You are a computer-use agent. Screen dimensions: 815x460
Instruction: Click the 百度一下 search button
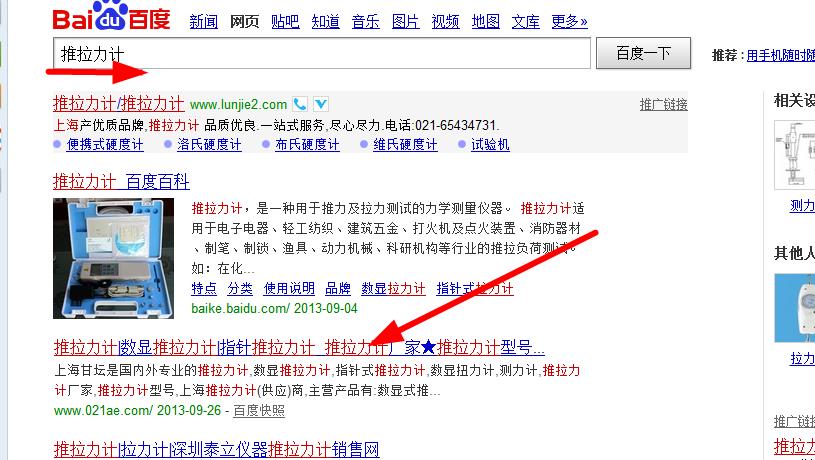pos(643,53)
